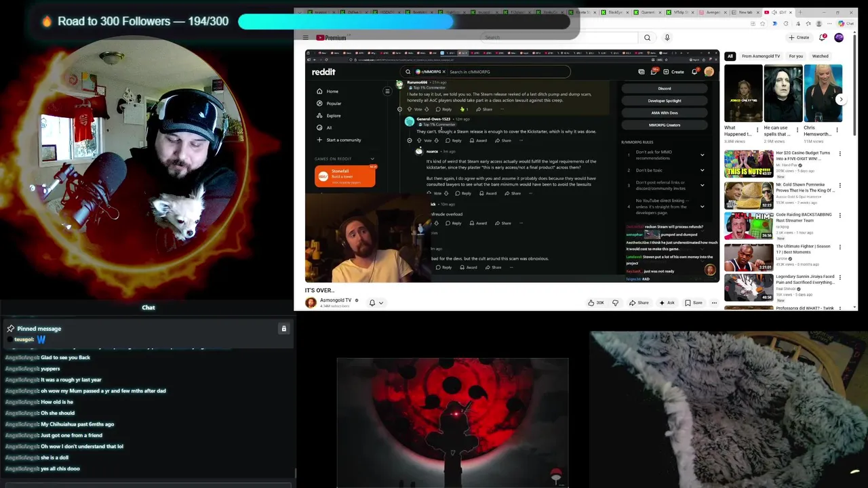
Task: Open the Asmongold TV channel name link
Action: pos(336,300)
